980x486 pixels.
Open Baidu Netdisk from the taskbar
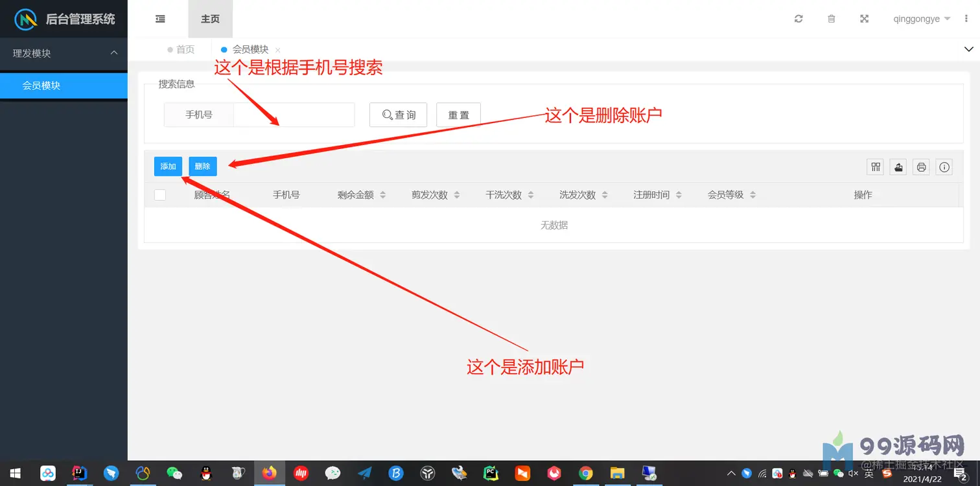pyautogui.click(x=48, y=474)
